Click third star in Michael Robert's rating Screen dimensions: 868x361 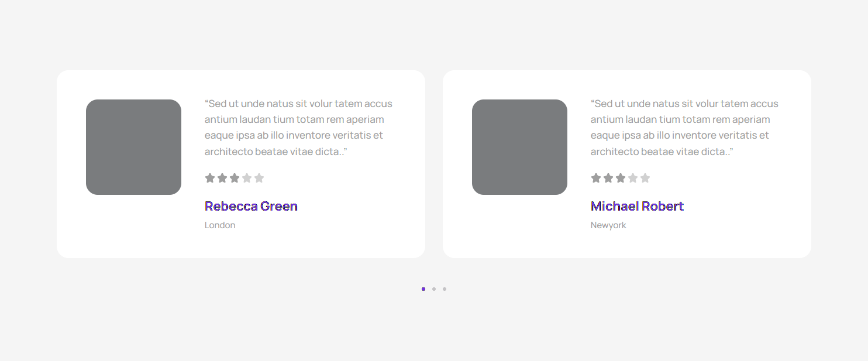[621, 178]
